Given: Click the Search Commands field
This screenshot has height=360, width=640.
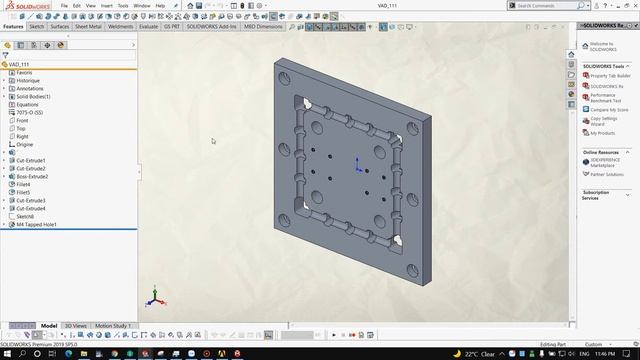Looking at the screenshot, I should coord(547,6).
